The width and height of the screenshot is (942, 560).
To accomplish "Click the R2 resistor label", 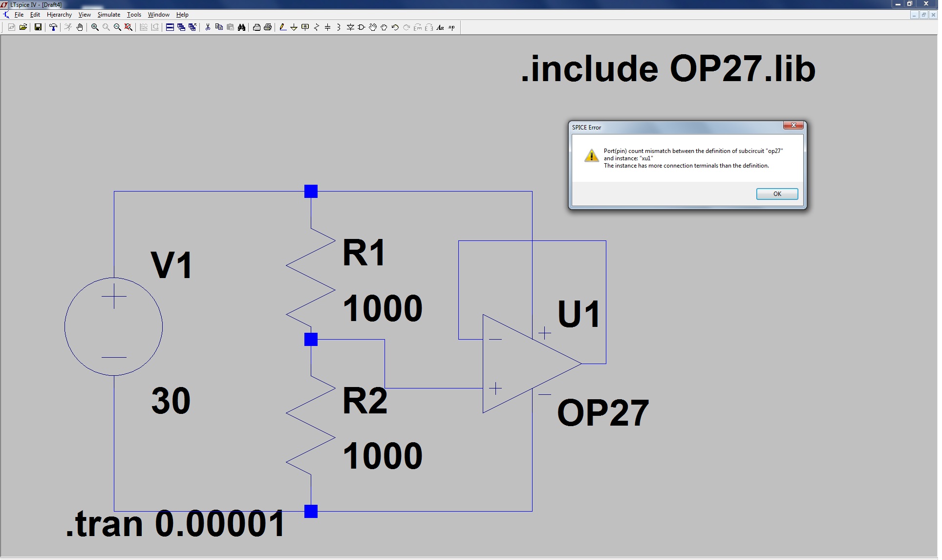I will (x=365, y=401).
